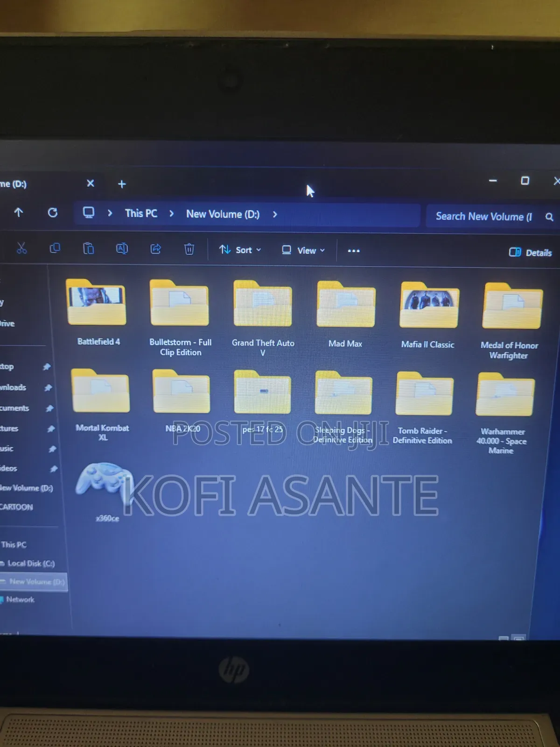Open the pes 17 fc 25 folder
560x747 pixels.
click(262, 393)
